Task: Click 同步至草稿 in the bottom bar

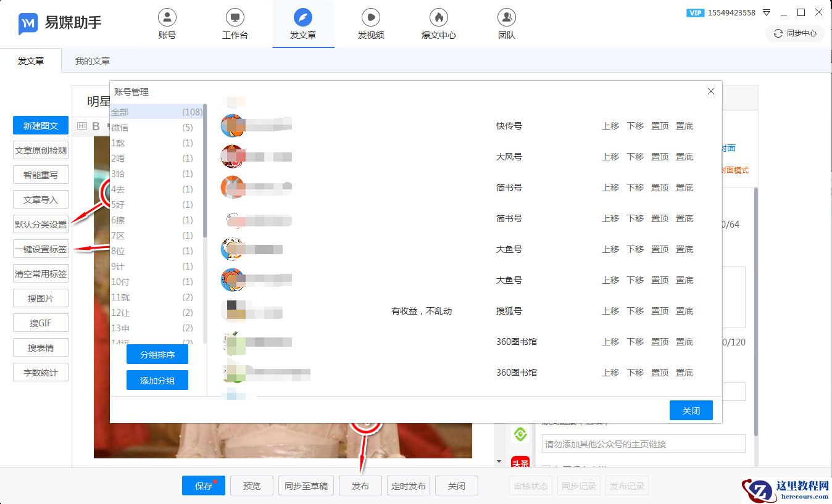Action: (306, 485)
